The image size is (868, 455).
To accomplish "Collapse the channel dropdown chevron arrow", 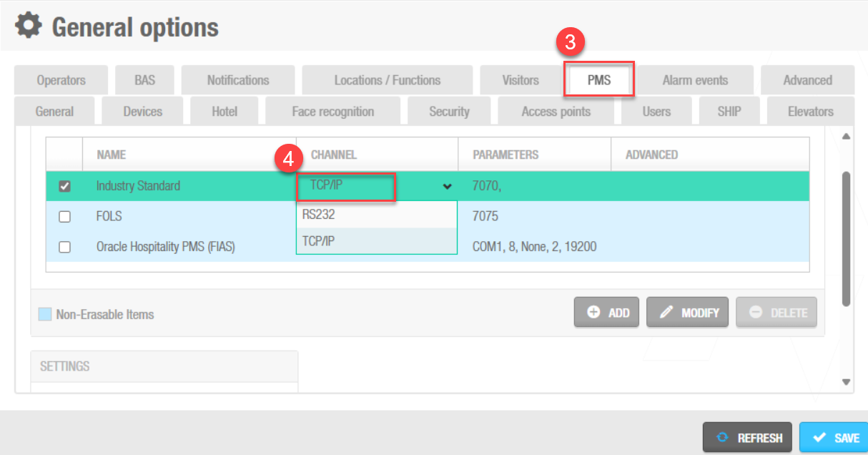I will tap(448, 187).
